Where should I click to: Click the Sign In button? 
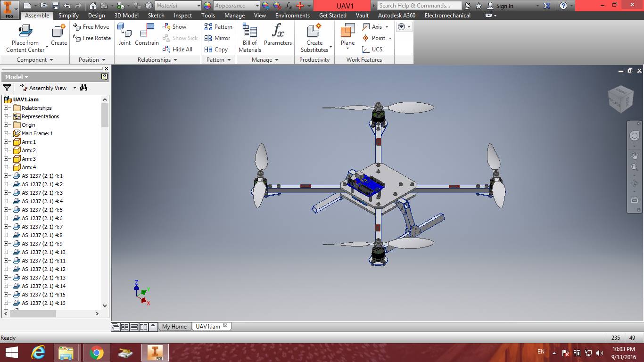[504, 6]
